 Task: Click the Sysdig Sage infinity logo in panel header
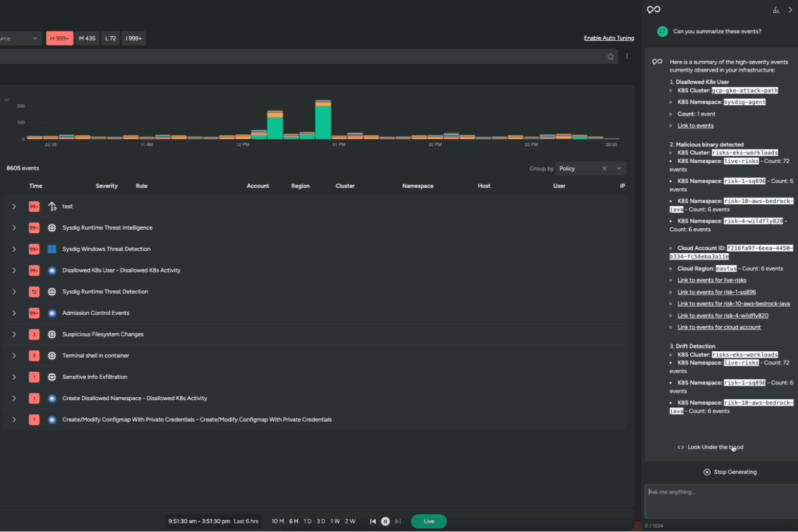654,10
